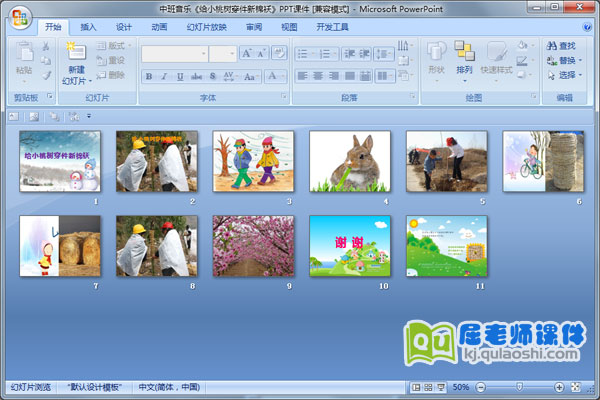Toggle Center text alignment

click(318, 76)
